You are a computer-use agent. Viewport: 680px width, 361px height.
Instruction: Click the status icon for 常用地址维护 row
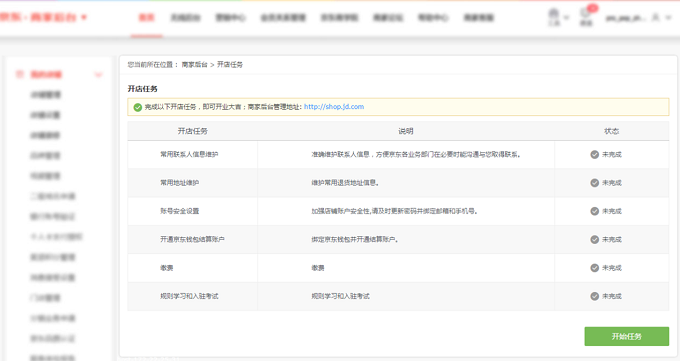(x=595, y=183)
